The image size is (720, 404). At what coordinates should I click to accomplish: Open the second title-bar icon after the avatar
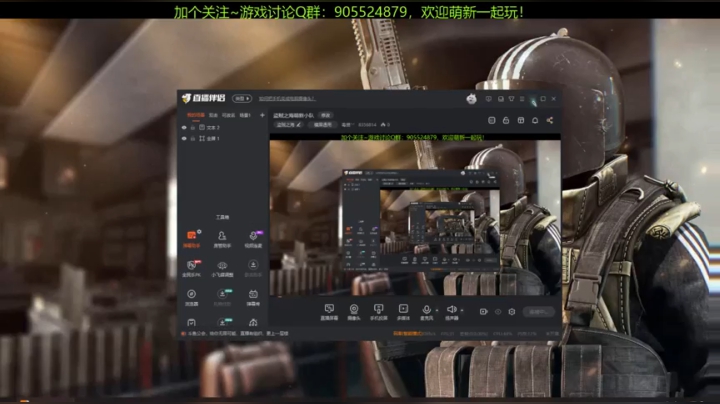pos(501,99)
